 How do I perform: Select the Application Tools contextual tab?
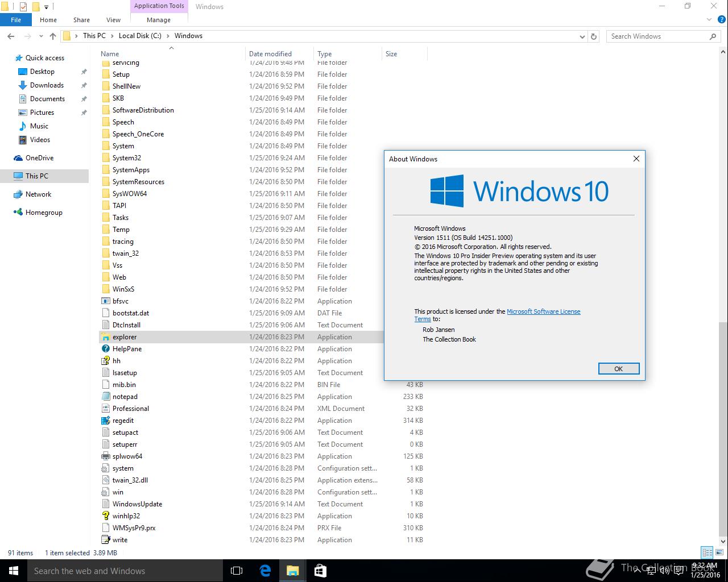pyautogui.click(x=159, y=6)
